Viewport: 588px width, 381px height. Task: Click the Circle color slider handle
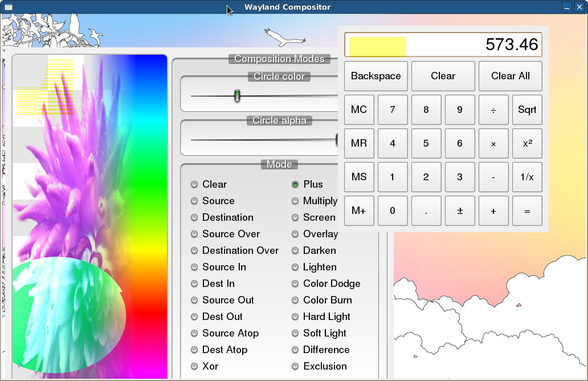(x=237, y=96)
